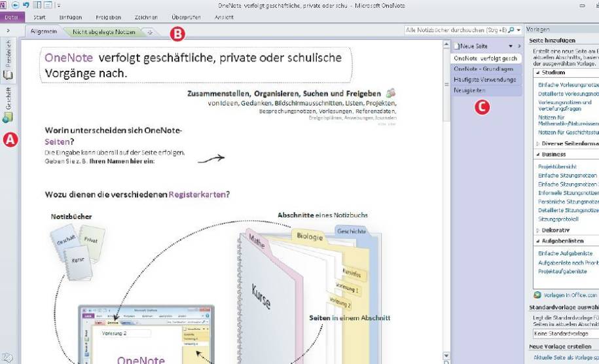Viewport: 599px width, 364px height.
Task: Switch to the Überprüfen ribbon tab
Action: click(x=186, y=18)
